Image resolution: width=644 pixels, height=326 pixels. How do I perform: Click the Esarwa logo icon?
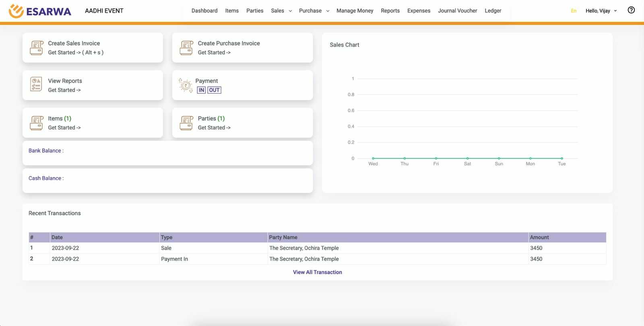(16, 11)
